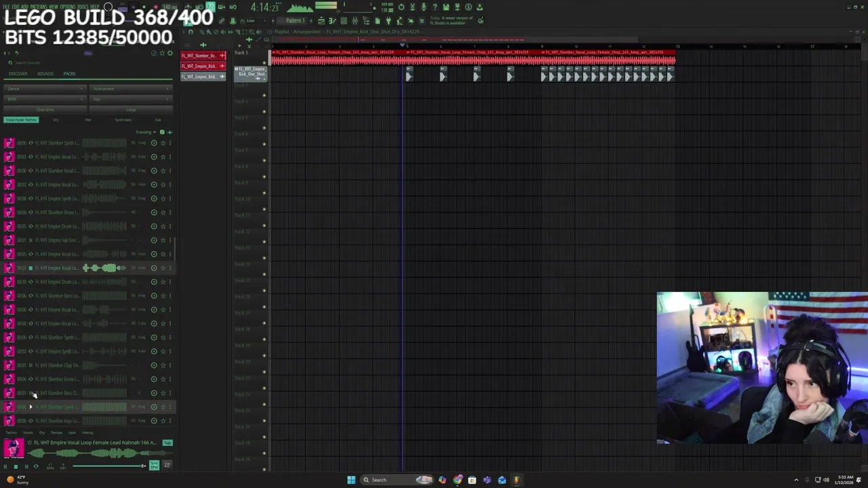Click the save project floppy icon

[x=446, y=7]
